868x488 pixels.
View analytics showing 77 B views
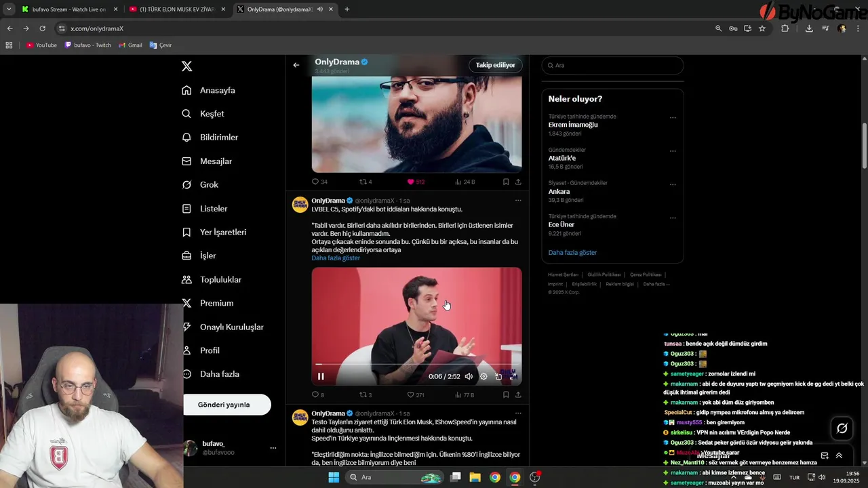point(465,394)
